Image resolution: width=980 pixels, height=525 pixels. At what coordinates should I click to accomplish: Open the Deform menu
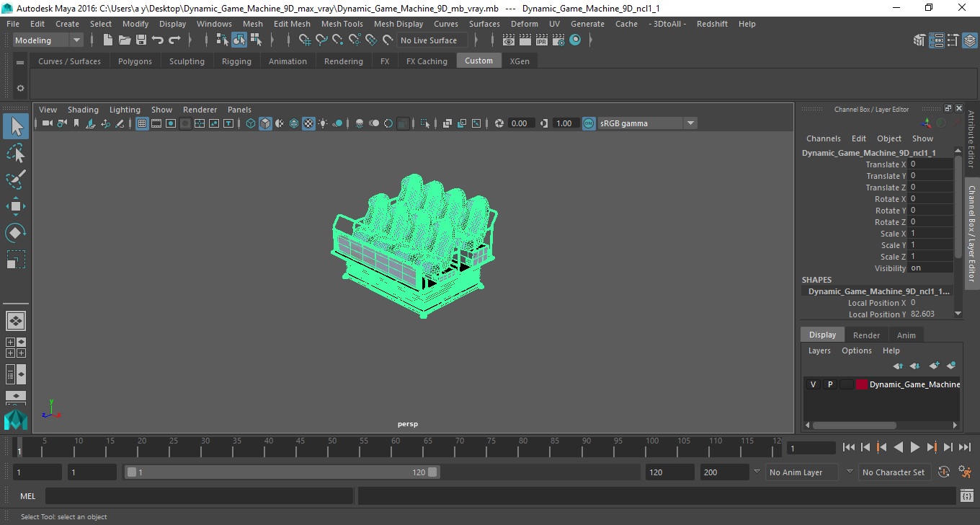click(525, 24)
